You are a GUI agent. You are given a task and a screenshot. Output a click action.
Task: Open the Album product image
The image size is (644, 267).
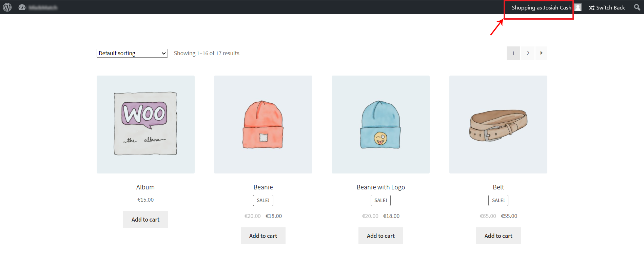click(145, 124)
